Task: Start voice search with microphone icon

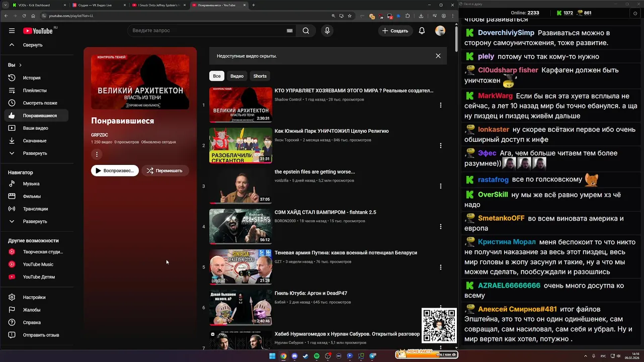Action: 327,31
